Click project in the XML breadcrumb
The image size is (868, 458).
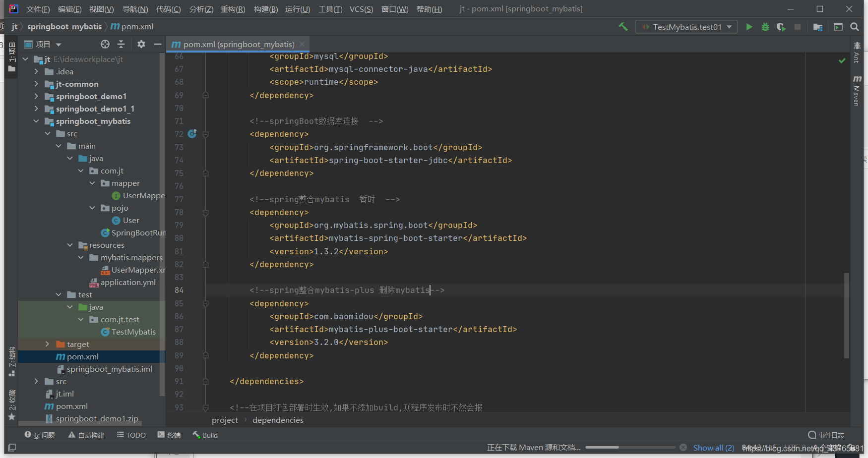(225, 420)
